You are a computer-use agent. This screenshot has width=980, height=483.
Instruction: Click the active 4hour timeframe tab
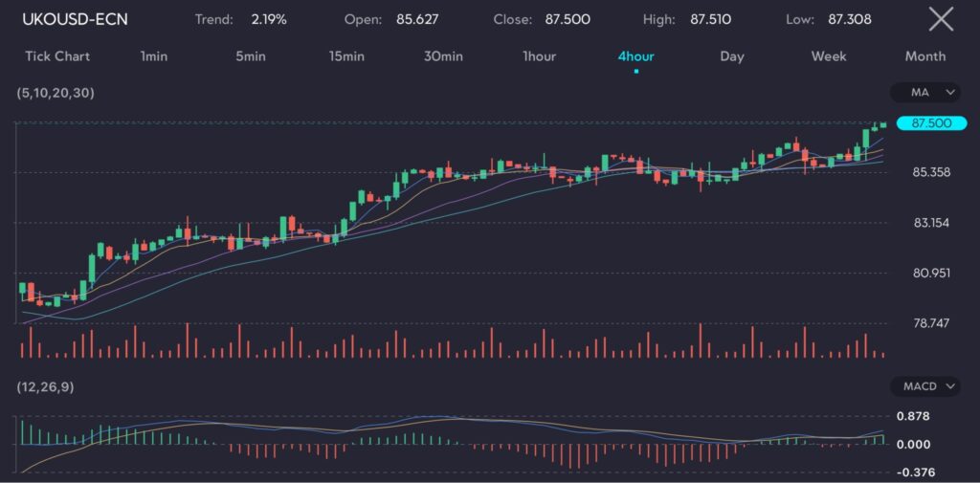tap(635, 56)
